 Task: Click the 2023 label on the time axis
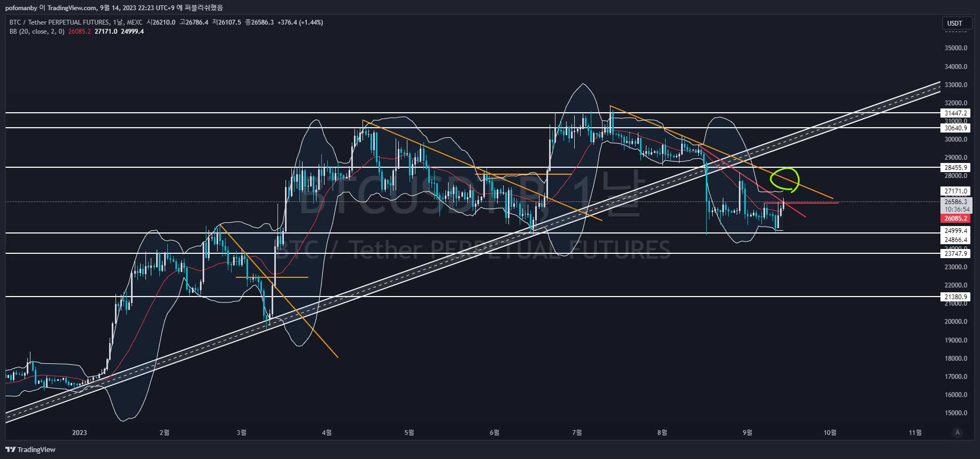pos(79,433)
